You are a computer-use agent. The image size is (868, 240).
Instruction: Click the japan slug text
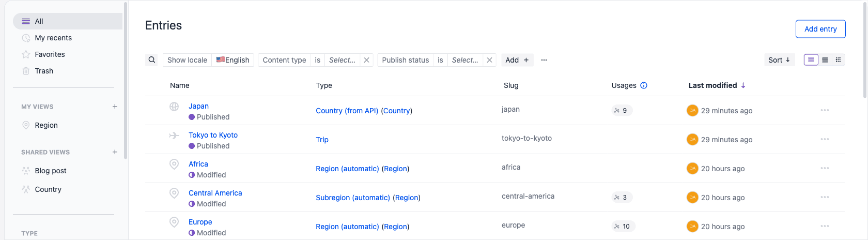point(510,109)
